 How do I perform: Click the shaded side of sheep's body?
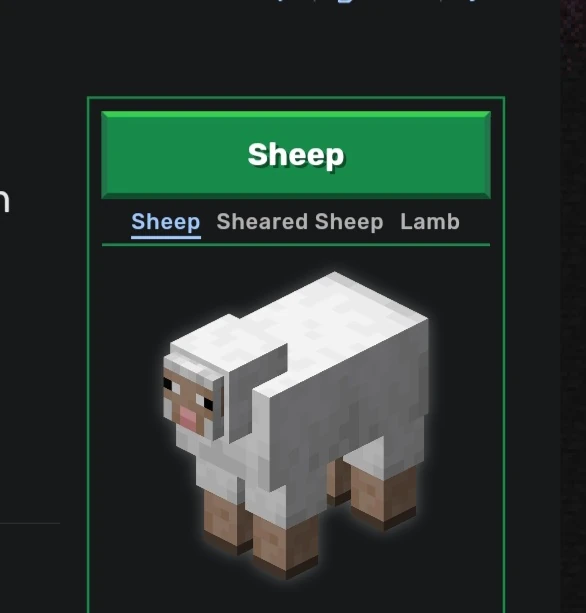(352, 403)
